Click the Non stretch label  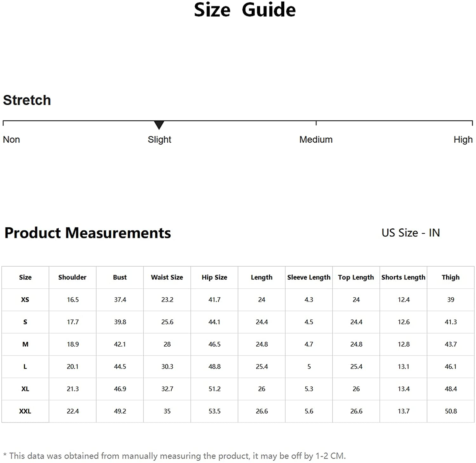point(12,140)
